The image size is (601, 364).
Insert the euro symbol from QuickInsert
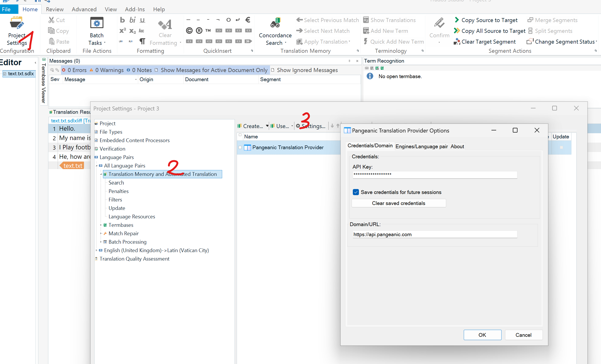pos(248,20)
